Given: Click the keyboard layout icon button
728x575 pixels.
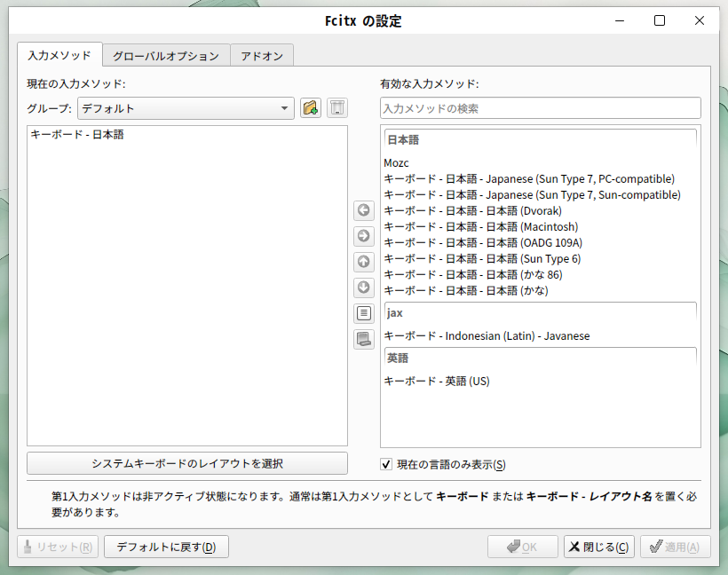Looking at the screenshot, I should click(363, 339).
